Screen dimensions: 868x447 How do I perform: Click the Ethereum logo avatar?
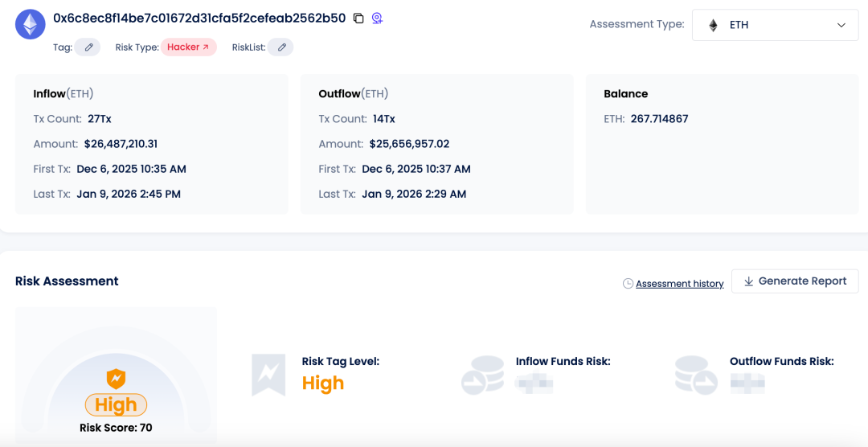pyautogui.click(x=31, y=24)
